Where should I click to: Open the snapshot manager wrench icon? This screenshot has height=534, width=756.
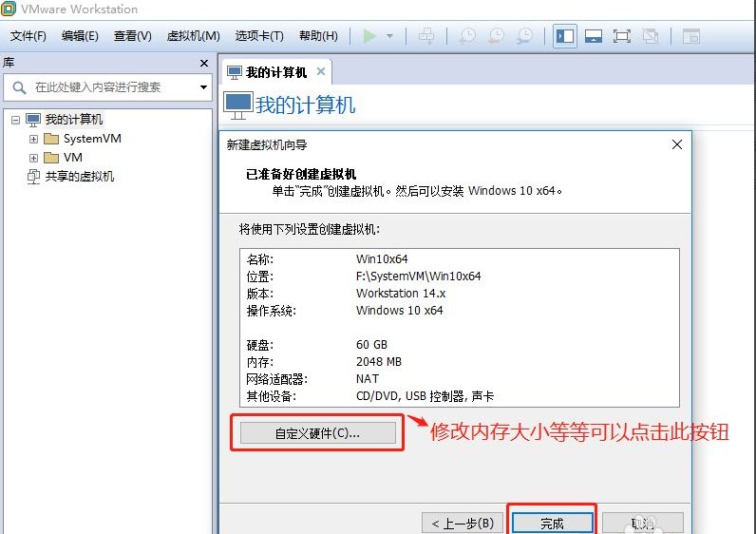point(524,36)
